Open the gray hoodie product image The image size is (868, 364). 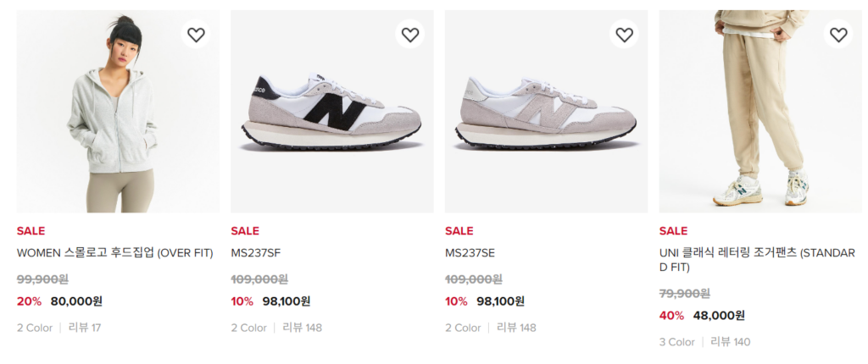click(x=118, y=112)
